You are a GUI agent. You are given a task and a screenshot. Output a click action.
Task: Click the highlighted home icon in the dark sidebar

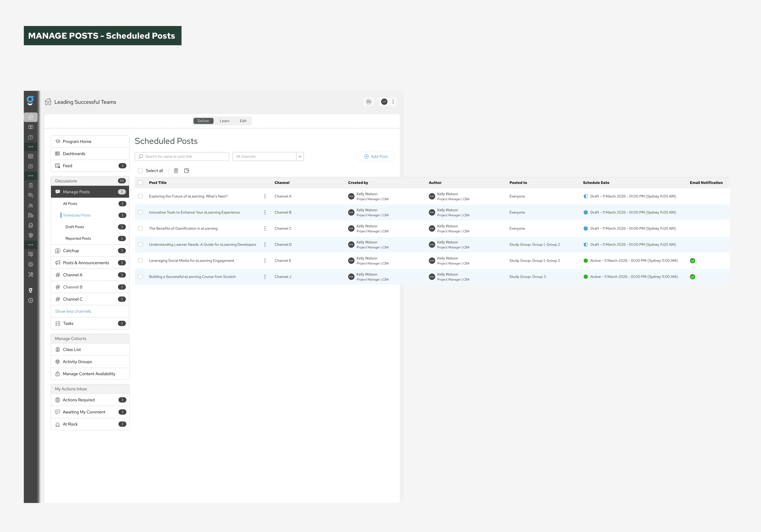31,117
